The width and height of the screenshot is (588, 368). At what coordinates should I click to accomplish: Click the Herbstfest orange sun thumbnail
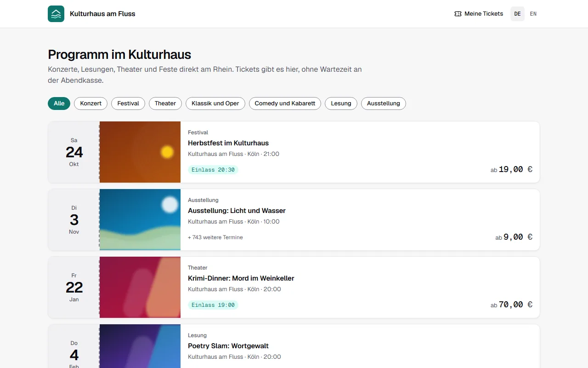pos(140,152)
